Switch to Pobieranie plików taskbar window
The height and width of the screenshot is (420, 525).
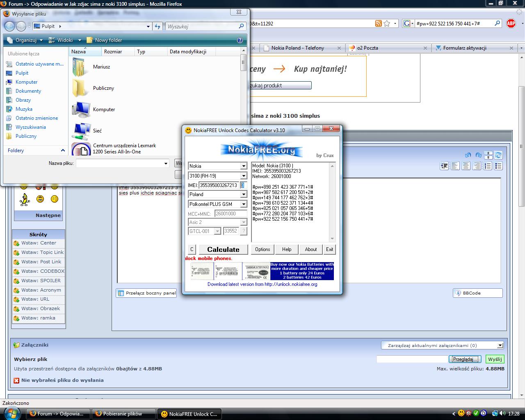pos(123,414)
